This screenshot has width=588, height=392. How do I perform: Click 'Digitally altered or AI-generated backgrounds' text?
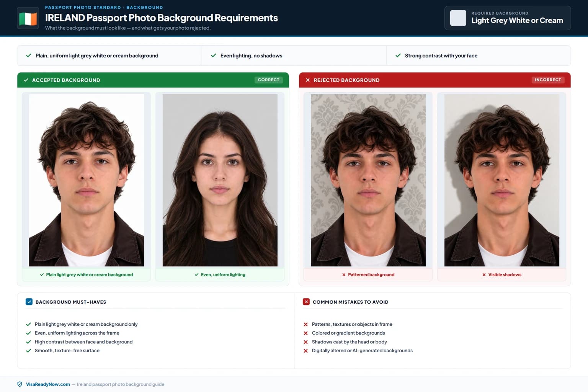362,351
